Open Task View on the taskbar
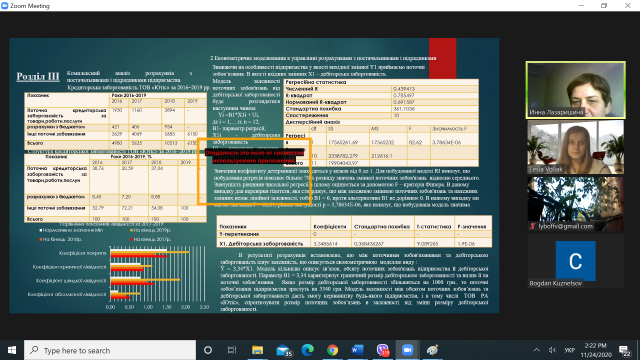 point(232,350)
